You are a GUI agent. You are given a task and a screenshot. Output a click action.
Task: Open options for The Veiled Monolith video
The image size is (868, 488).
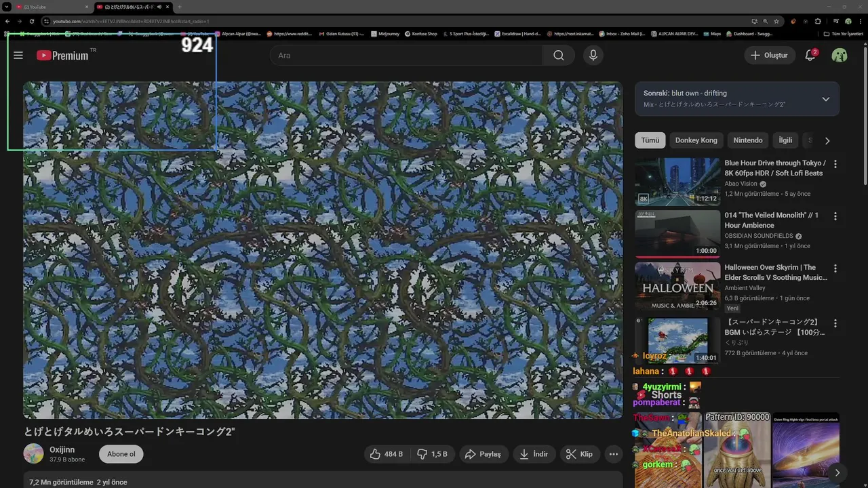(835, 216)
